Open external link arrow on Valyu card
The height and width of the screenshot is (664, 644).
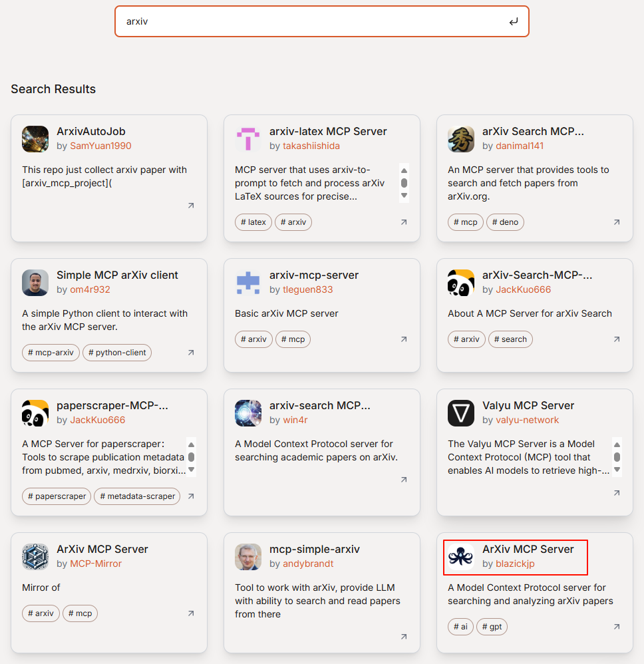[x=617, y=494]
